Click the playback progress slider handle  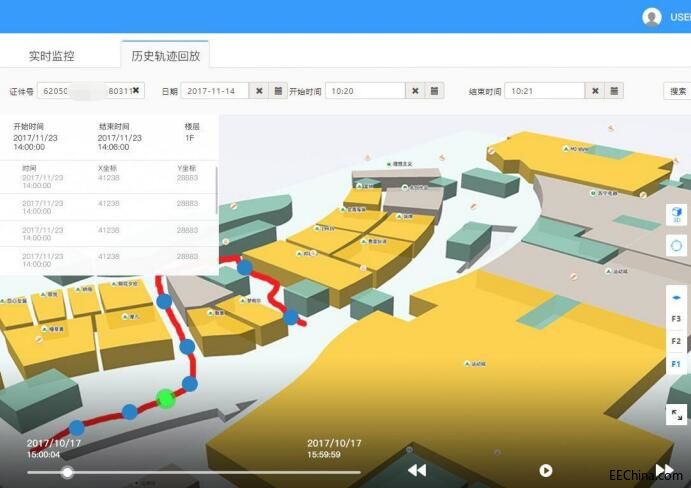tap(67, 472)
